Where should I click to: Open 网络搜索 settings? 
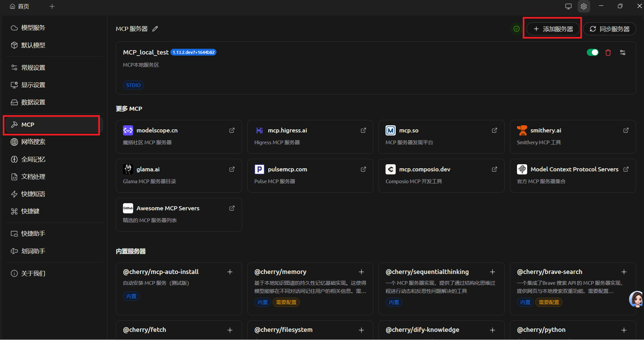point(54,142)
